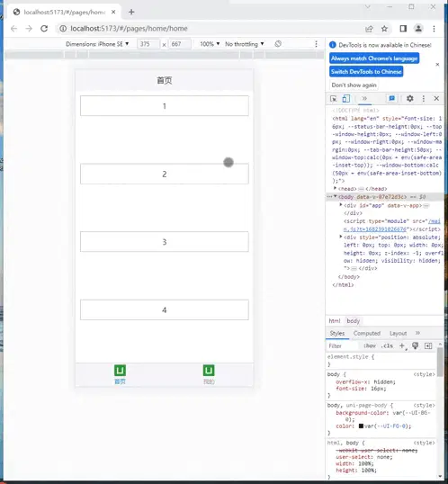448x484 pixels.
Task: Toggle the device toolbar icon in DevTools
Action: [x=346, y=98]
